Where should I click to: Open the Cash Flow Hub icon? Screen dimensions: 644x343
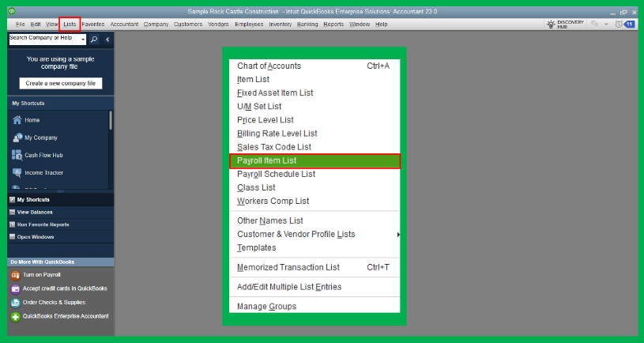(17, 155)
